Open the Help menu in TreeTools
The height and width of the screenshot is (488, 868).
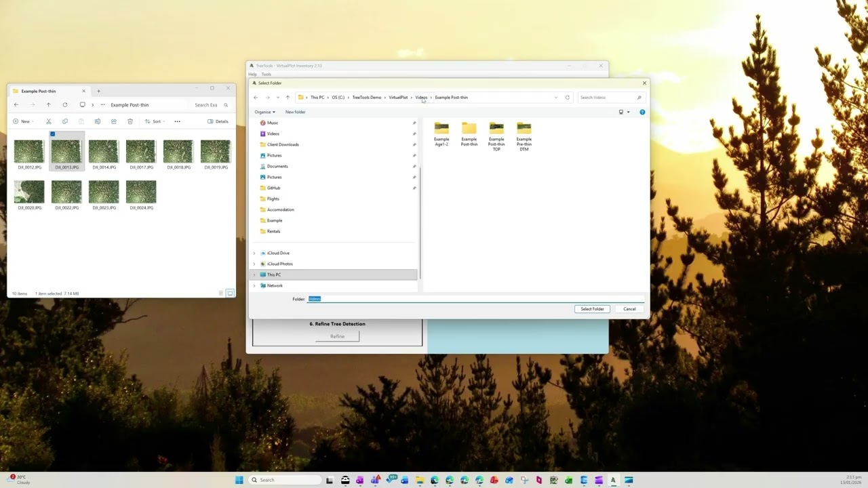click(x=252, y=74)
